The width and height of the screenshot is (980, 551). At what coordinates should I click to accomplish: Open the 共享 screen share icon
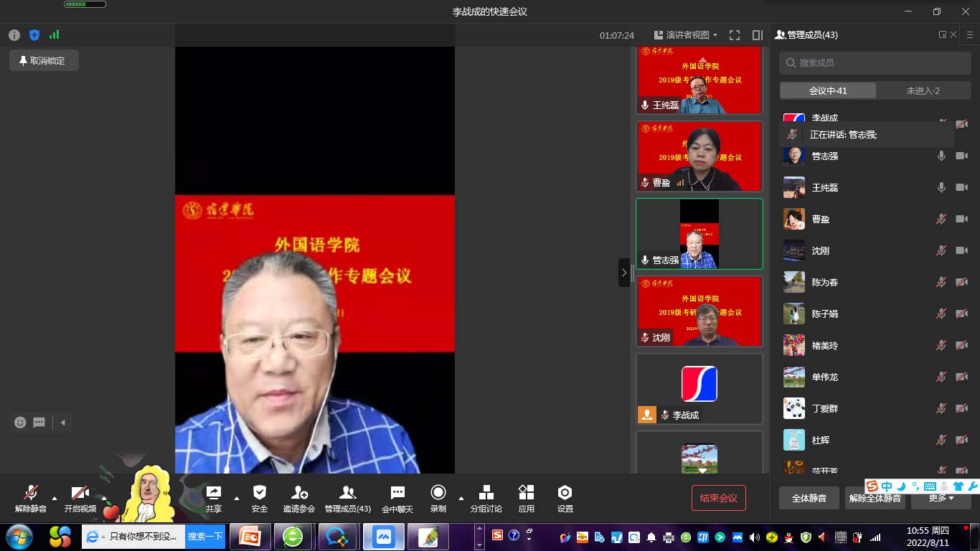pos(213,493)
